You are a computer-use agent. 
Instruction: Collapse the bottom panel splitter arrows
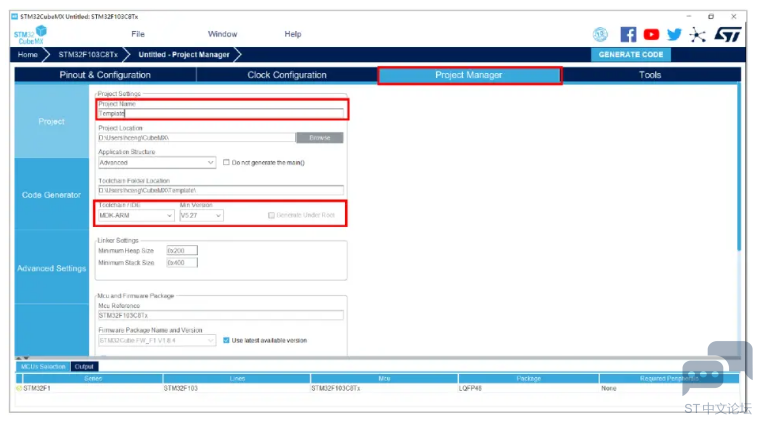22,358
